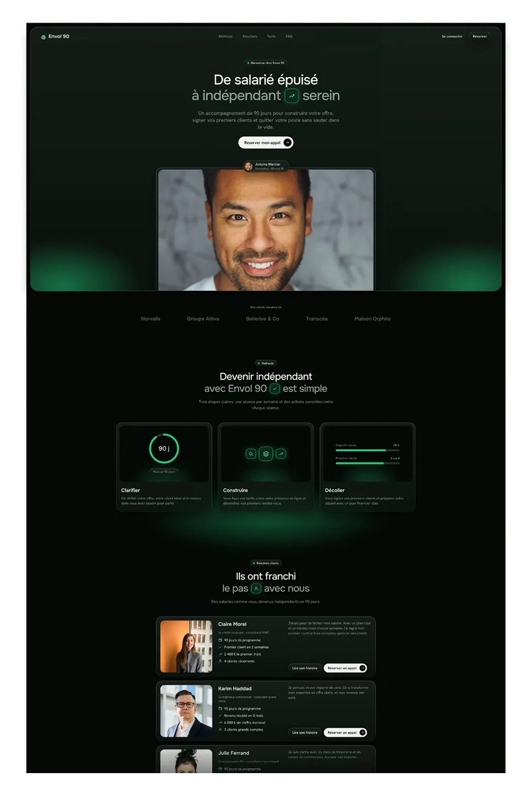Click the "Objectif revenu" progress bar
532x794 pixels.
pos(367,450)
